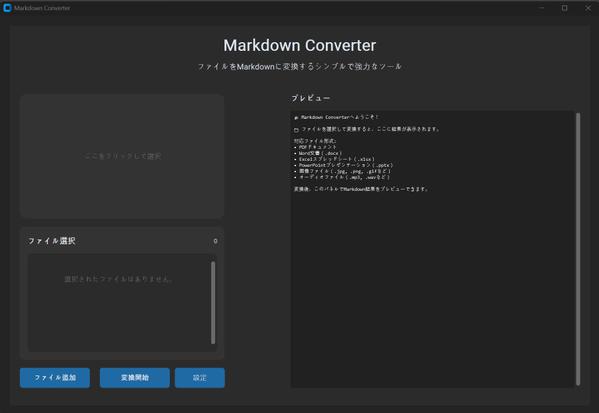Open settings via the 設定 button
This screenshot has height=413, width=599.
pos(200,377)
